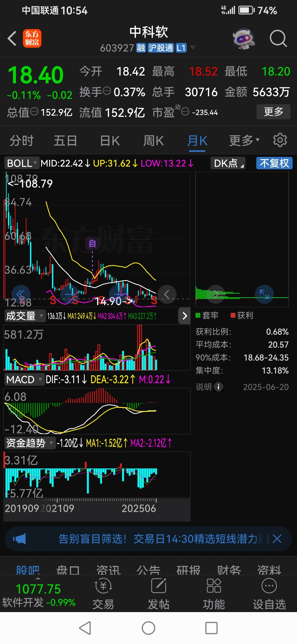Tap the 换手 info face icon
Image resolution: width=297 pixels, height=644 pixels.
point(107,90)
